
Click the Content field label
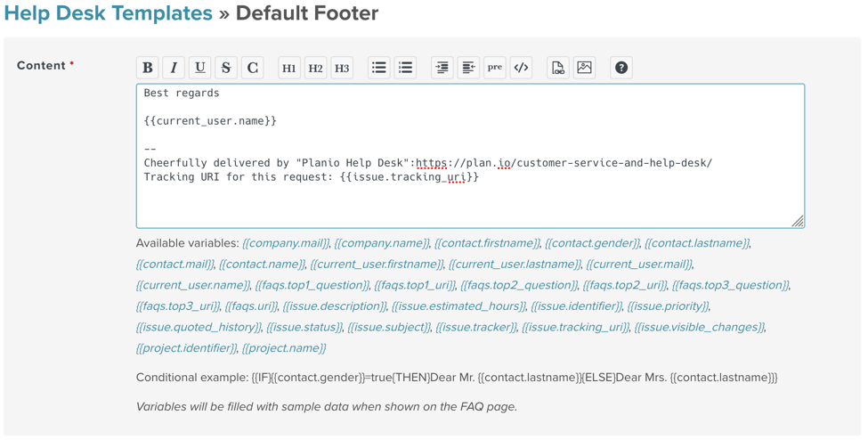45,65
